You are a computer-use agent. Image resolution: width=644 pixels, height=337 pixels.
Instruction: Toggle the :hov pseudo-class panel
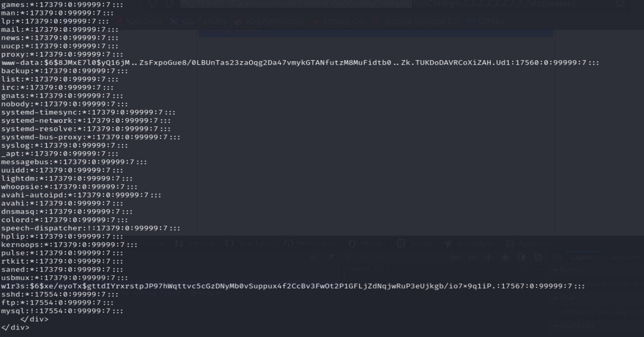coord(455,257)
